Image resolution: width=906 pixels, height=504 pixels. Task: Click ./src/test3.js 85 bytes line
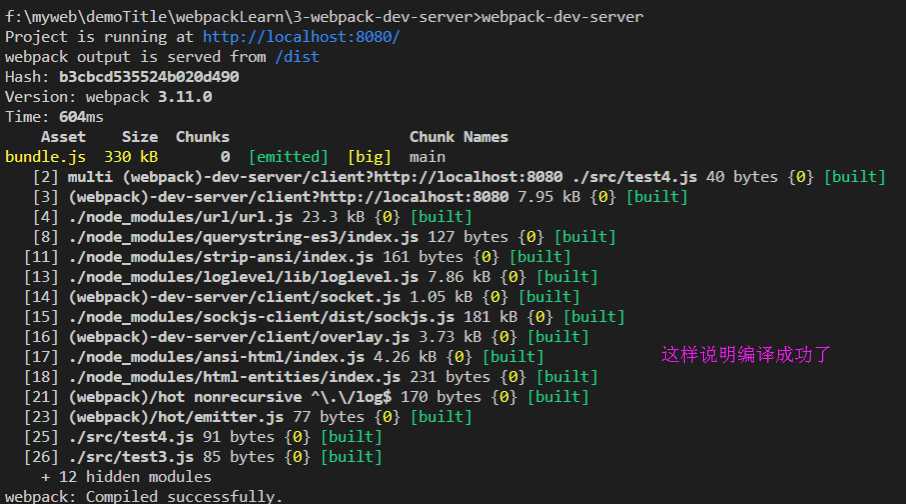point(203,457)
